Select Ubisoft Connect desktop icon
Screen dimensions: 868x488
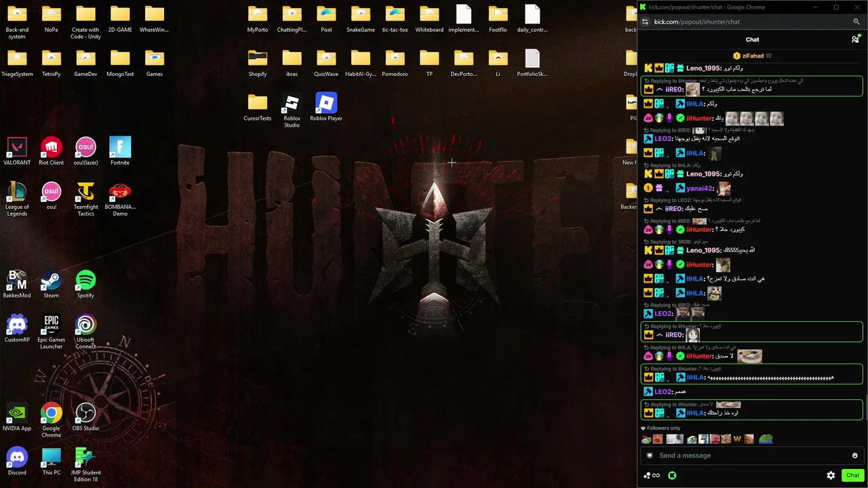coord(85,332)
